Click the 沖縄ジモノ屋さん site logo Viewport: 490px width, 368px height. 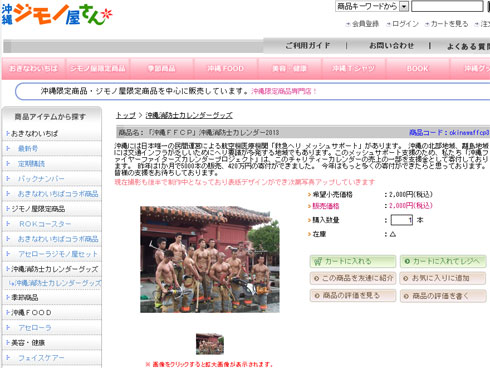coord(57,15)
